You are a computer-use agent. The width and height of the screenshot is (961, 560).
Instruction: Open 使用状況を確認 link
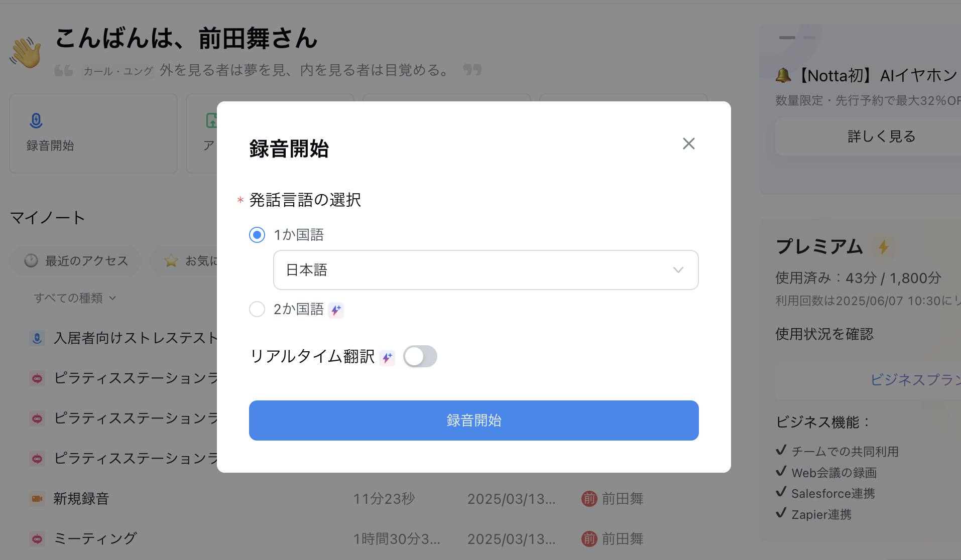pos(824,334)
